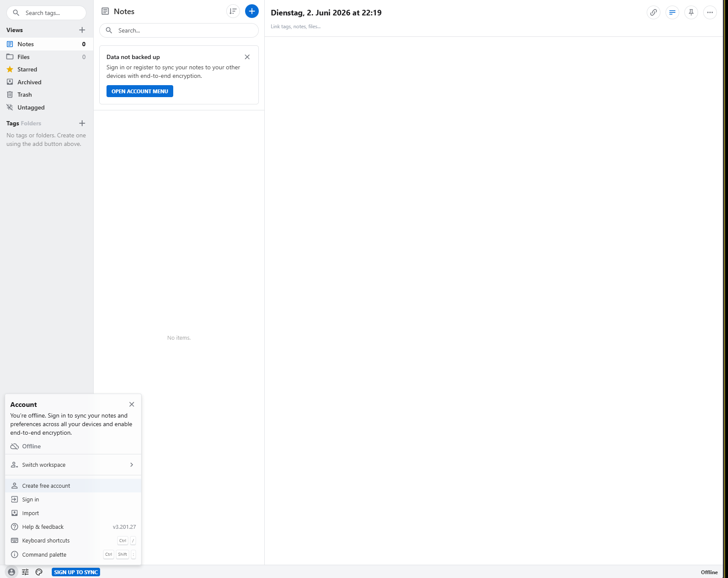Open the Starred view

point(47,69)
